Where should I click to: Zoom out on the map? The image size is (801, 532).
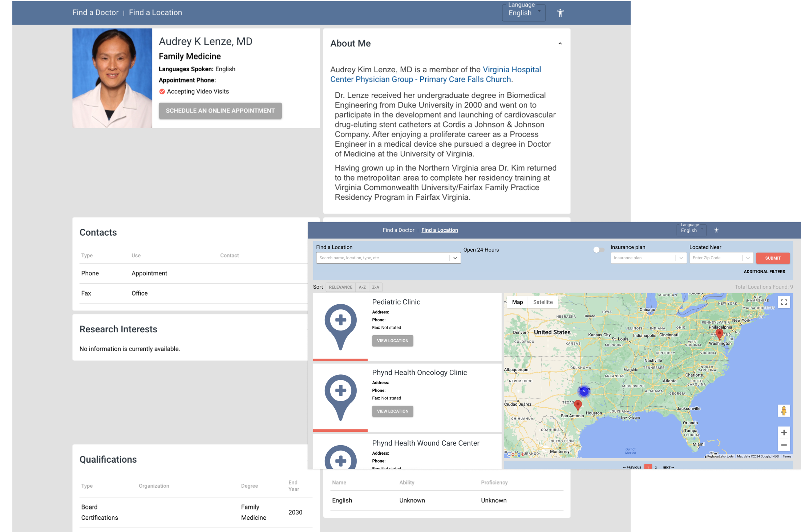784,445
